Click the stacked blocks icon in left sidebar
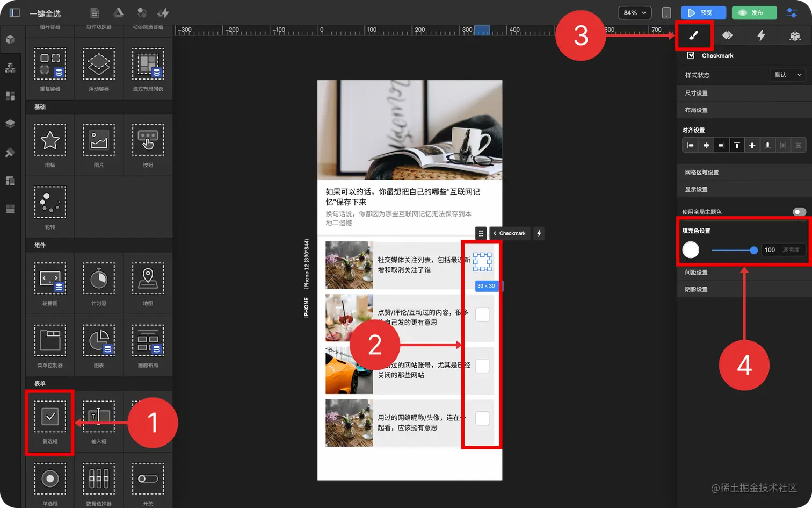Image resolution: width=812 pixels, height=508 pixels. point(10,68)
